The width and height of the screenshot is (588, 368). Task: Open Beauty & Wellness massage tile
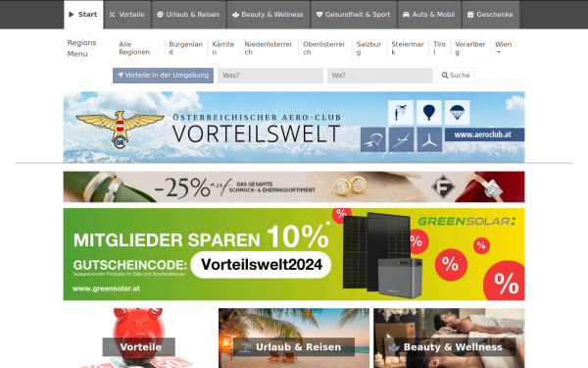click(449, 338)
